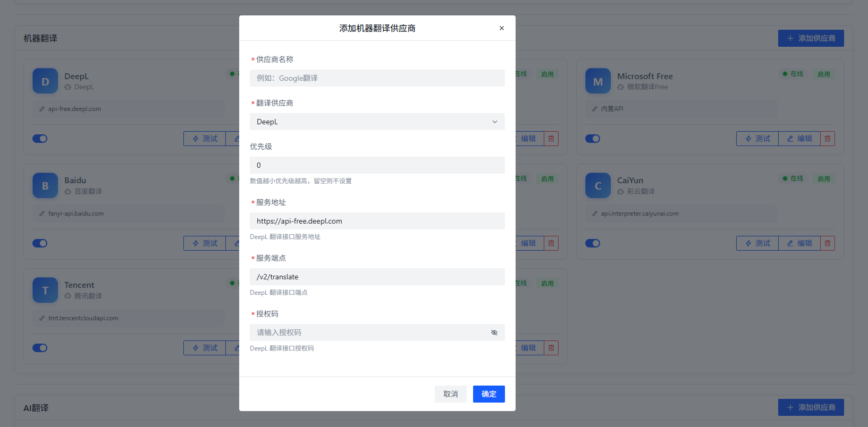Image resolution: width=868 pixels, height=427 pixels.
Task: Delete the CaiYun provider trash icon
Action: pos(828,243)
